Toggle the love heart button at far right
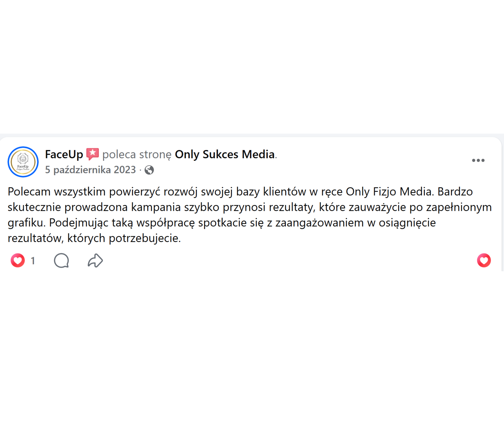Screen dimensions: 504x422 pos(484,260)
